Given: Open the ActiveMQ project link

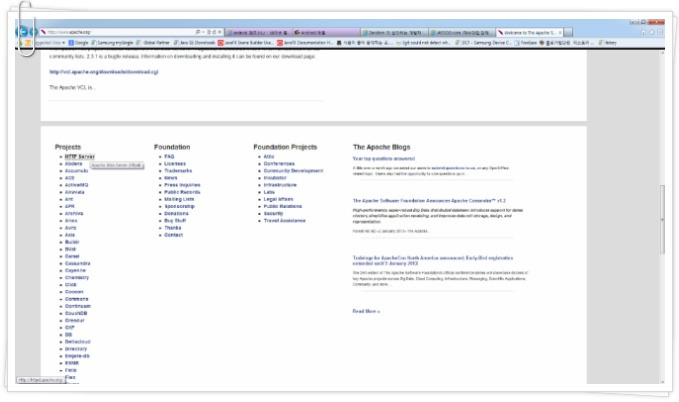Looking at the screenshot, I should (76, 185).
